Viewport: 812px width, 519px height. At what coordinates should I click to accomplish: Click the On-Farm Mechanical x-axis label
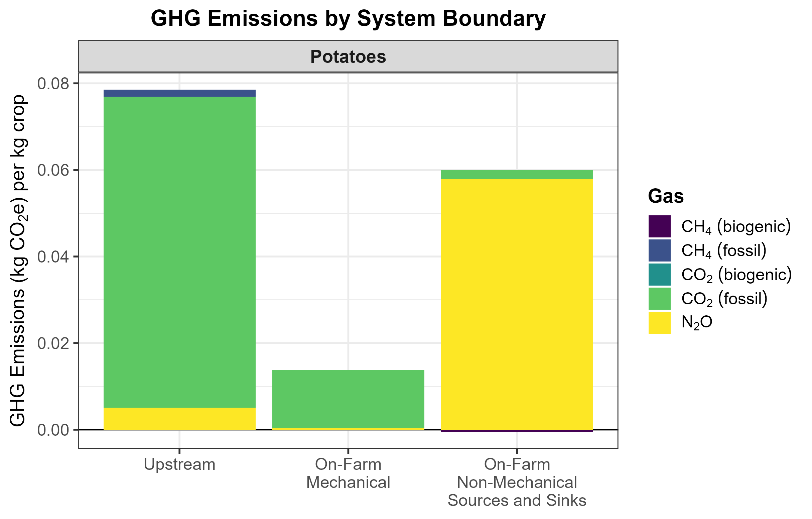(348, 473)
